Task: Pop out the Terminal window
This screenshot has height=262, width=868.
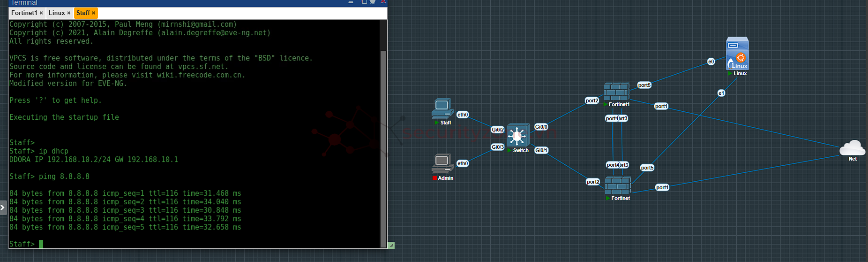Action: (364, 2)
